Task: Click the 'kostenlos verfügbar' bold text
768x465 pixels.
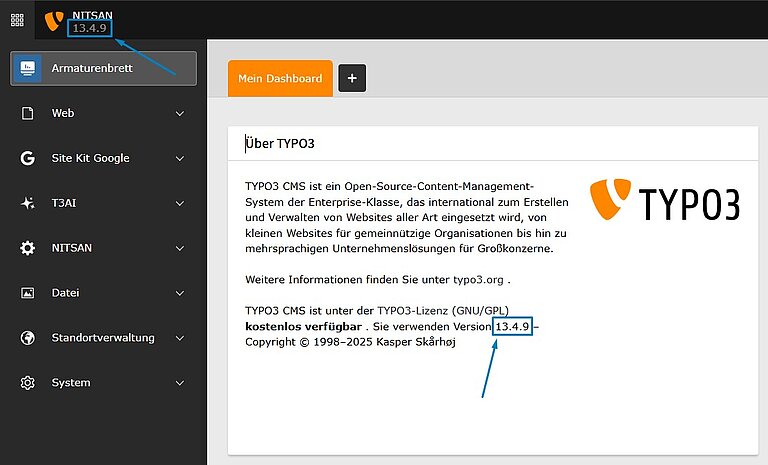Action: [x=304, y=326]
